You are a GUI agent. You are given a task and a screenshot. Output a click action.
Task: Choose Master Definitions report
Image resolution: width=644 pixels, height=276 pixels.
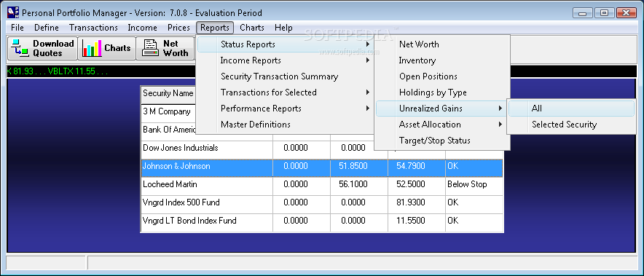coord(285,125)
